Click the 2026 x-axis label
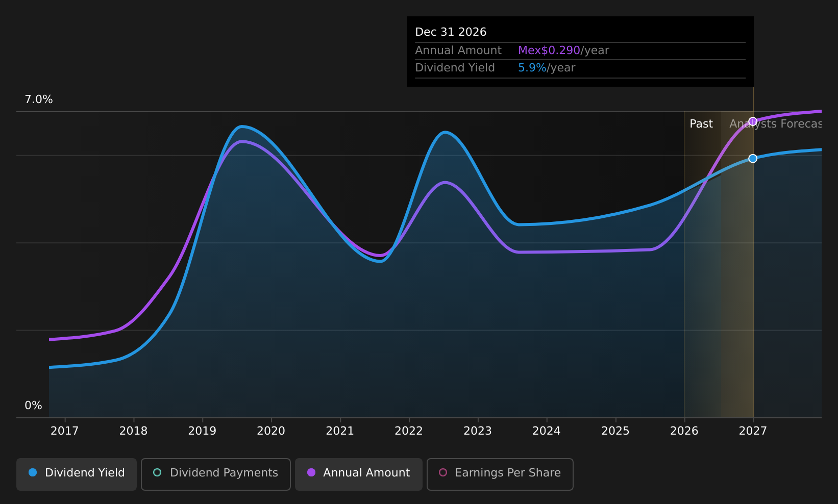The width and height of the screenshot is (838, 504). [x=684, y=431]
